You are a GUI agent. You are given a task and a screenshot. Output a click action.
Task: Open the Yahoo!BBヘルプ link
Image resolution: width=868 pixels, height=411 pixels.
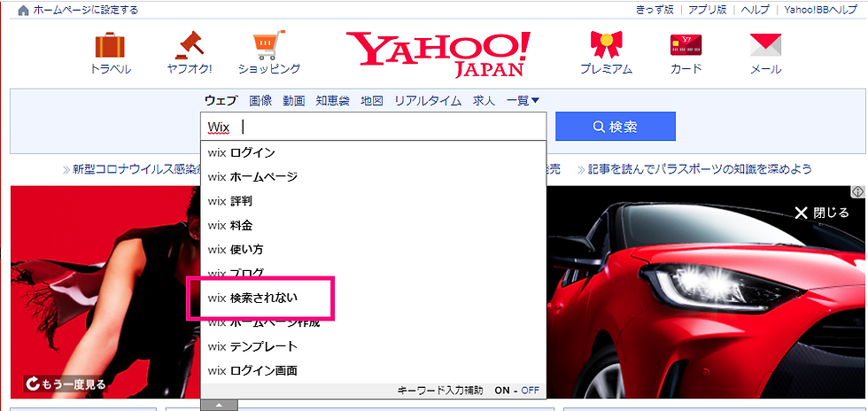click(822, 10)
